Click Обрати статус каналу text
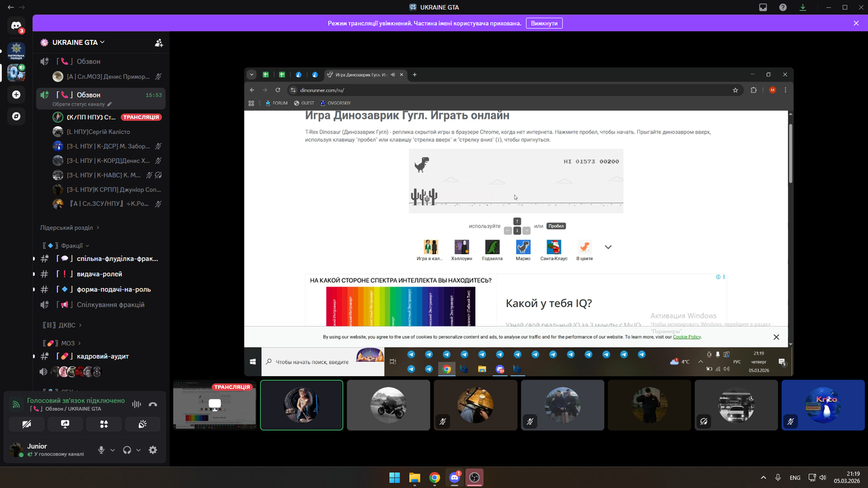Screen dimensions: 868x488 point(78,104)
